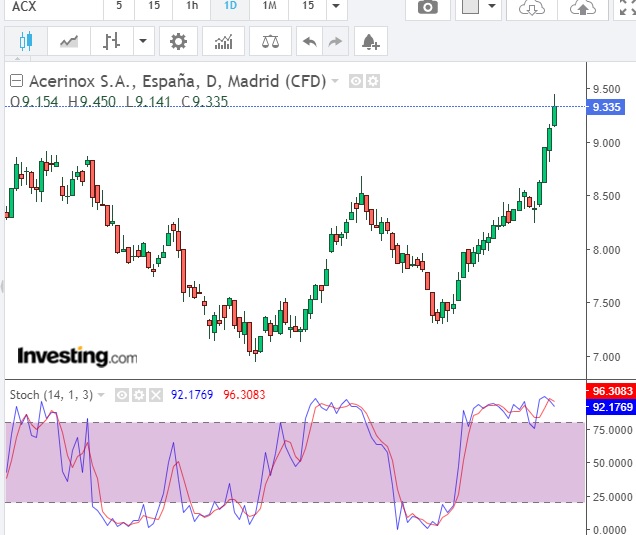Click the 92.1769 blue stochastic axis label

[x=611, y=407]
